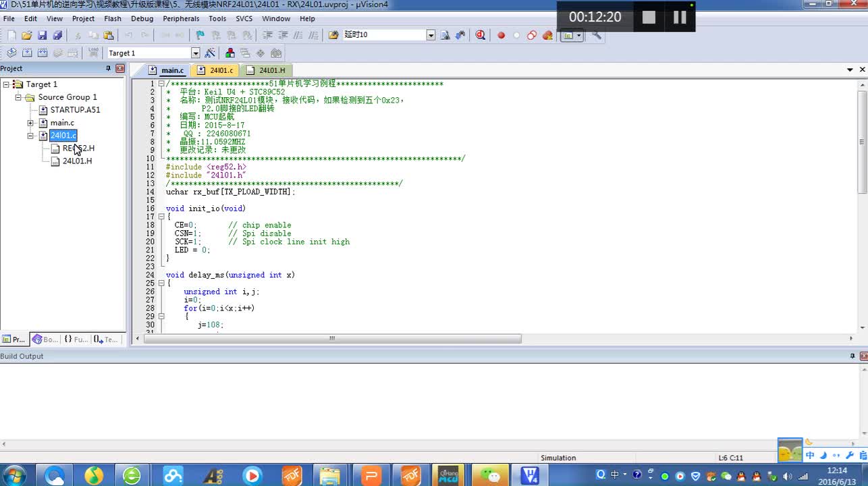Create a new file with the New icon

click(11, 35)
